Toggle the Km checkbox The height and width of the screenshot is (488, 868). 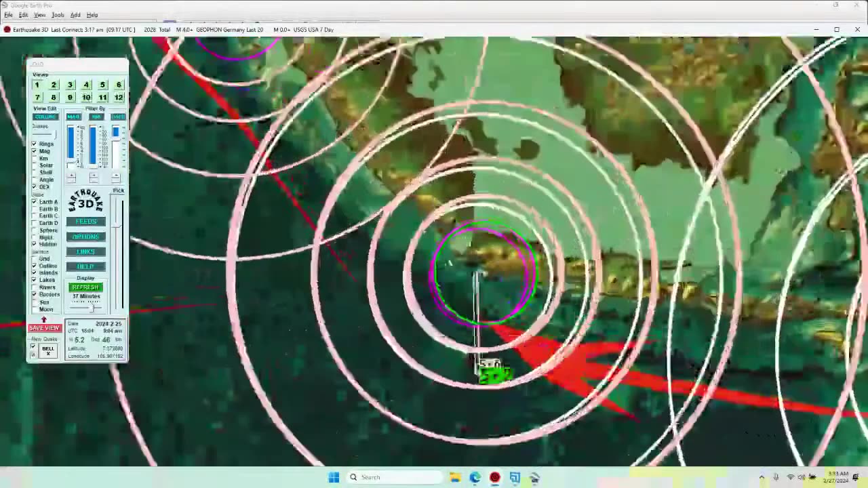(x=35, y=158)
